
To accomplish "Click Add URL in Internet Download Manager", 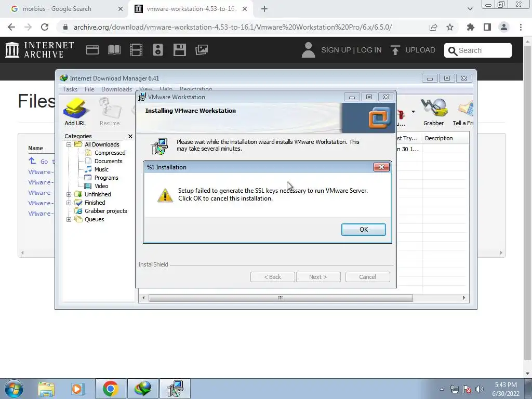I will (x=75, y=112).
